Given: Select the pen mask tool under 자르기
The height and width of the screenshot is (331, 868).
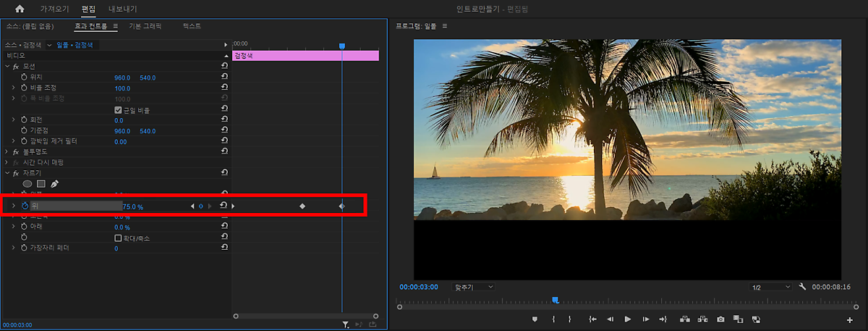Looking at the screenshot, I should click(55, 184).
